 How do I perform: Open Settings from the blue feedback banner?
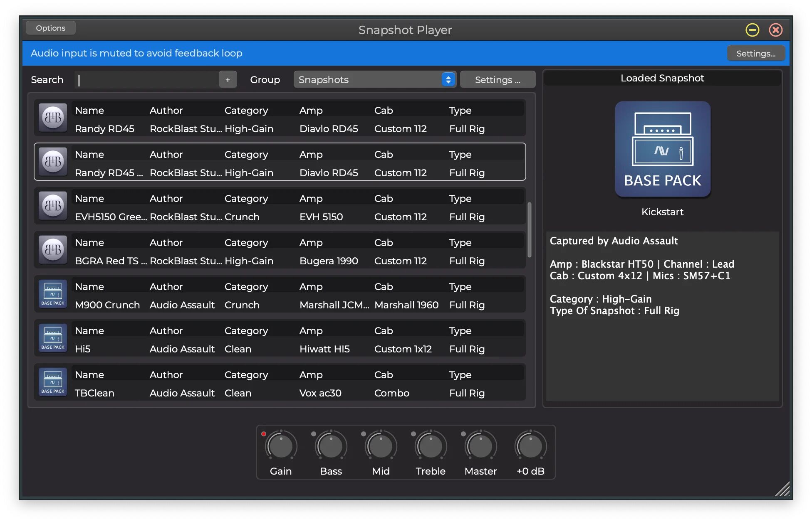point(755,53)
